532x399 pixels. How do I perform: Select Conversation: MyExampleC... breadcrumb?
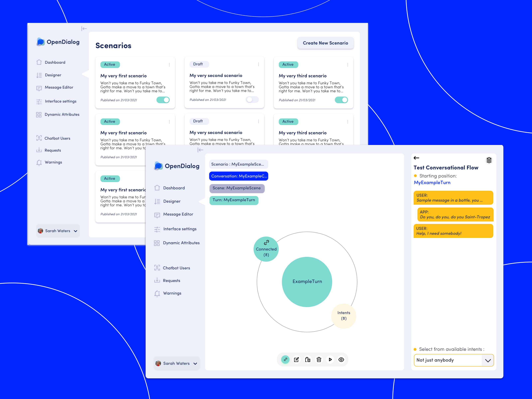coord(239,176)
